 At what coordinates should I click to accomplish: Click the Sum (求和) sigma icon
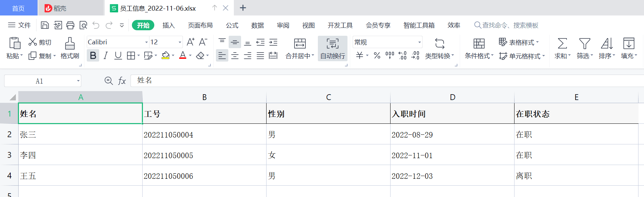pyautogui.click(x=562, y=44)
